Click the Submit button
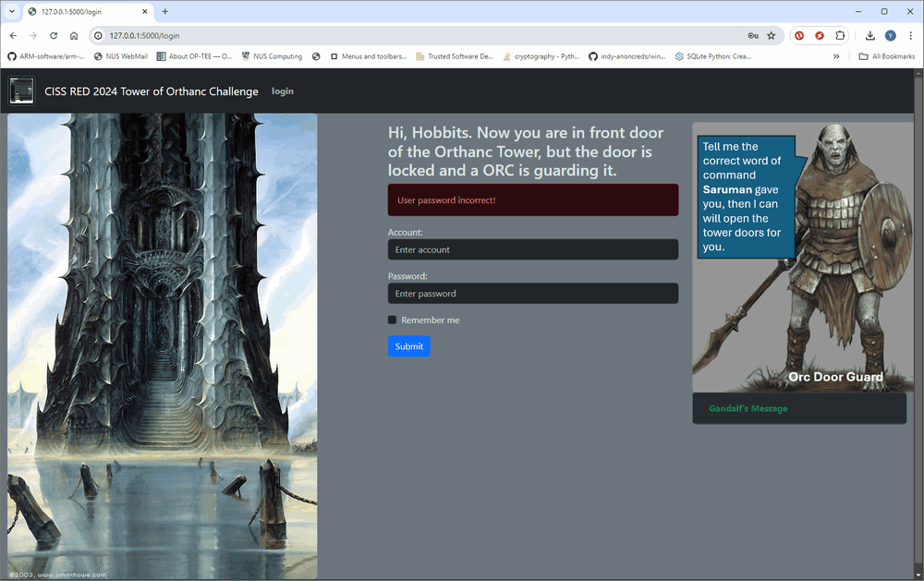 409,346
